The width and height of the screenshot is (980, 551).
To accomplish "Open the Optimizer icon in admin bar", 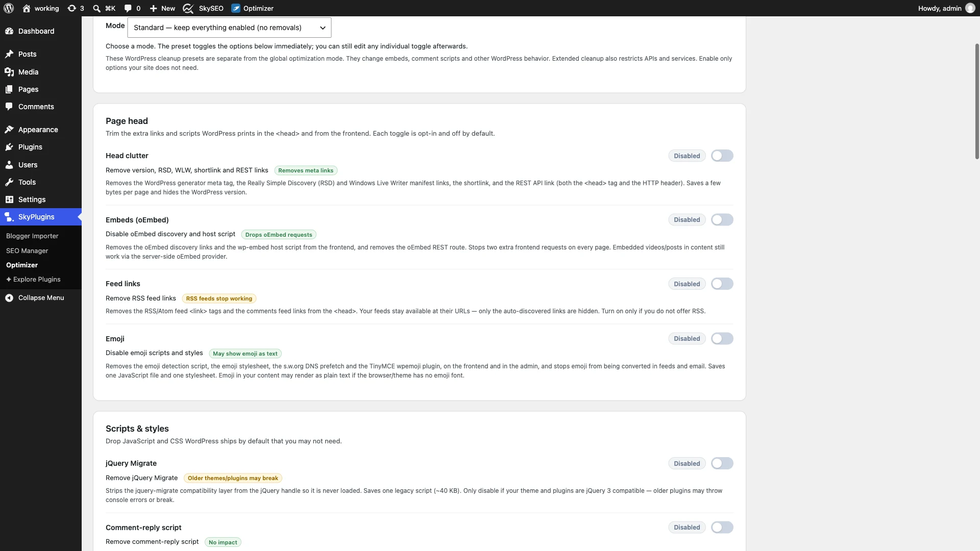I will (x=236, y=8).
